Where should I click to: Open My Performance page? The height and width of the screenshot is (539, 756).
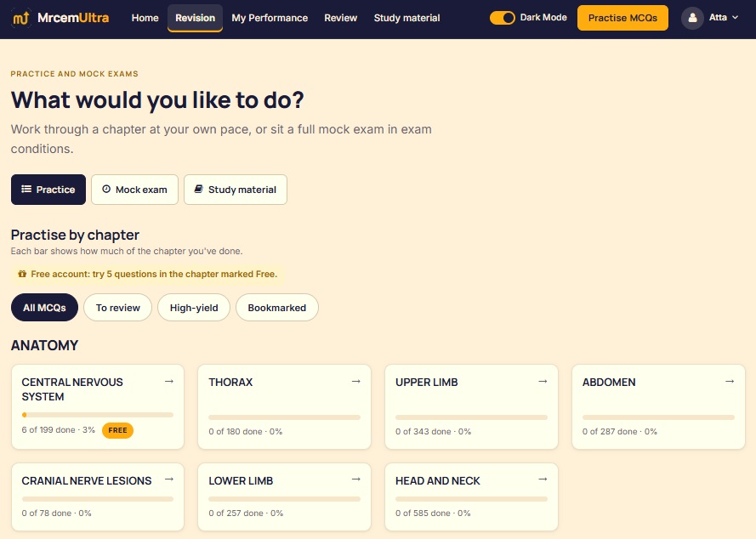click(x=270, y=18)
